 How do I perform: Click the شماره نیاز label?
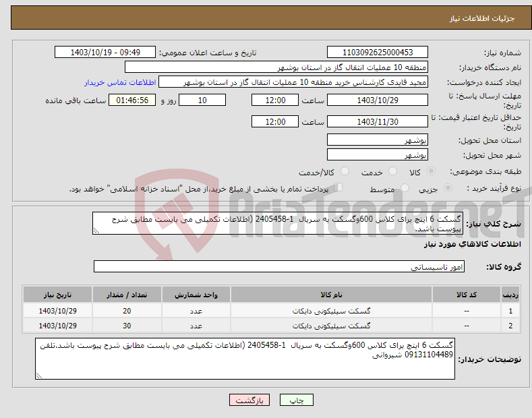[502, 53]
